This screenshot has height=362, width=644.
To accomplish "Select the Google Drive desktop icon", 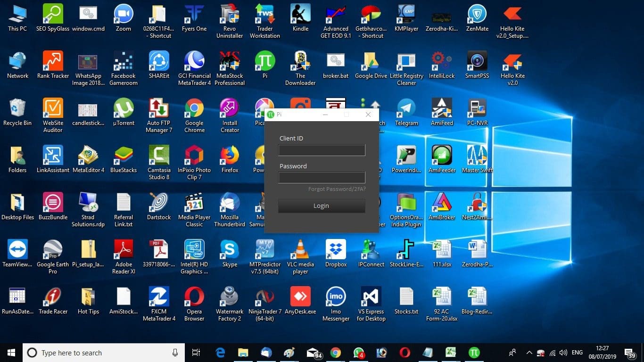I will pyautogui.click(x=371, y=65).
